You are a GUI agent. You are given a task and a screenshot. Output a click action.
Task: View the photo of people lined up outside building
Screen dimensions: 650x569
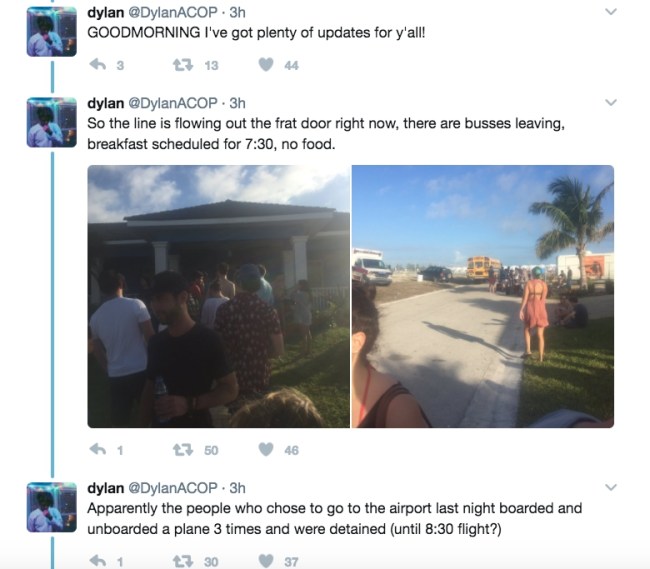point(218,296)
